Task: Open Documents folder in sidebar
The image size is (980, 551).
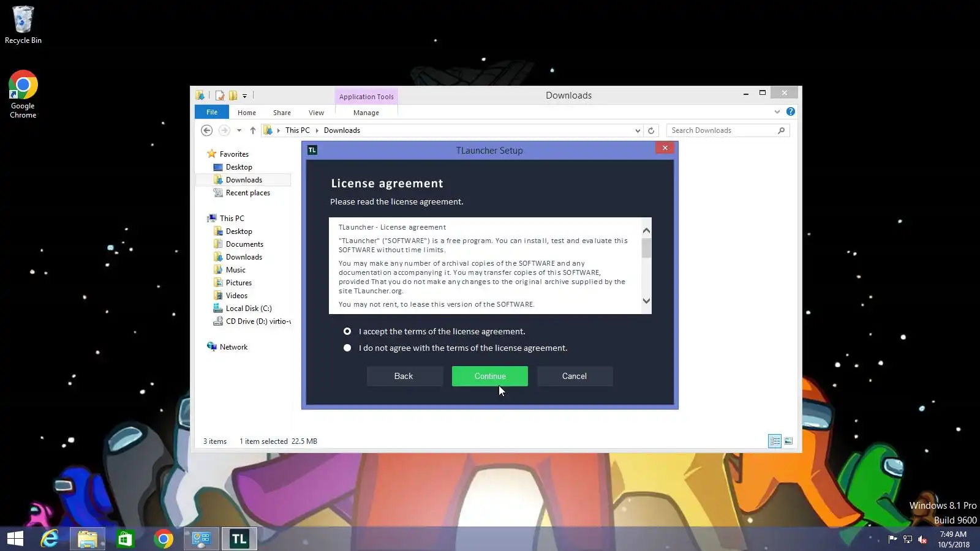Action: 244,244
